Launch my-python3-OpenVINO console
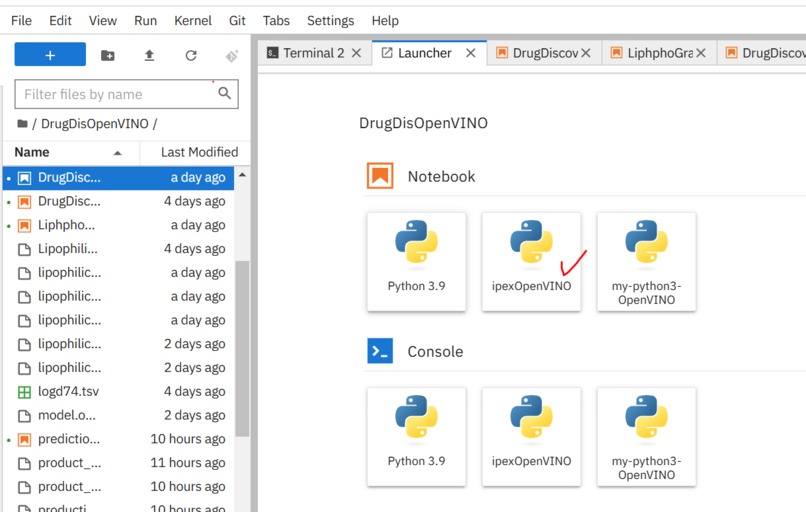 click(x=647, y=436)
